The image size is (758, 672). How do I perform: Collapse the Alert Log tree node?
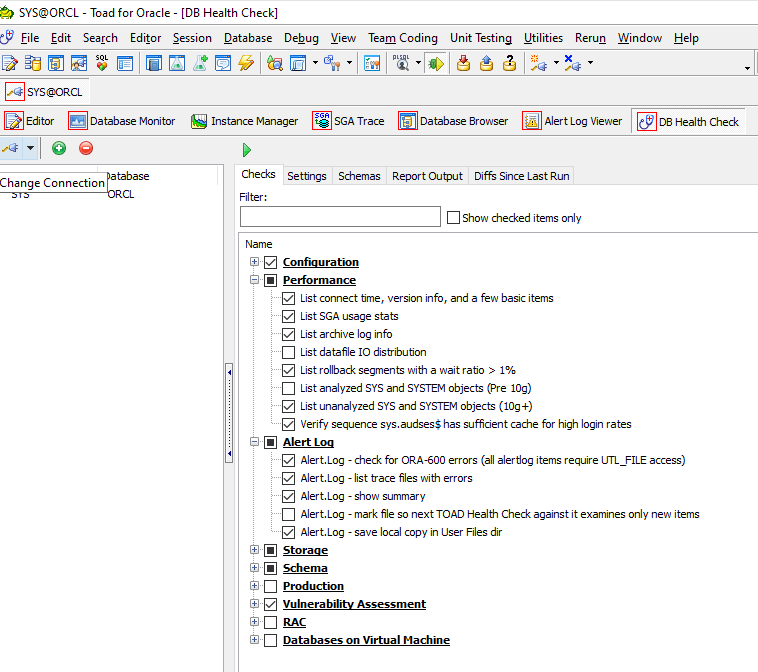click(x=254, y=441)
